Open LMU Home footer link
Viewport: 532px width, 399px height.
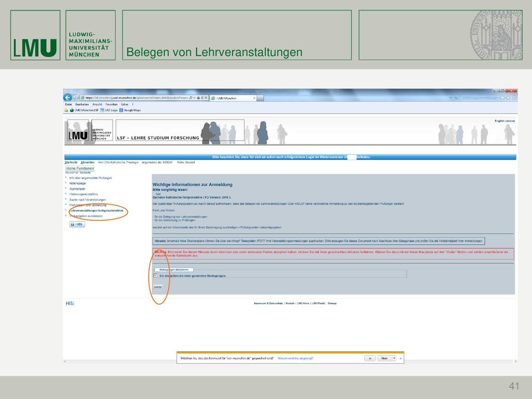point(303,303)
